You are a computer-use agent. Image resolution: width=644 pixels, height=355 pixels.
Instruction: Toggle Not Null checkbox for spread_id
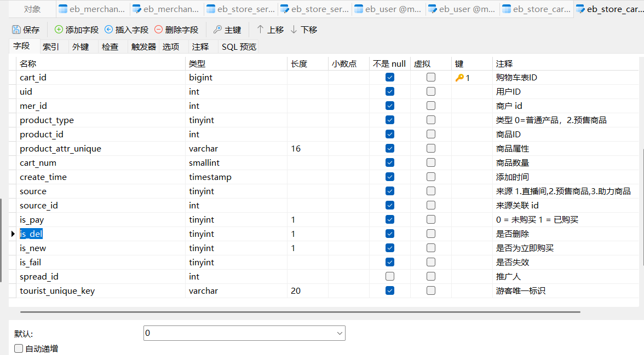click(x=390, y=276)
